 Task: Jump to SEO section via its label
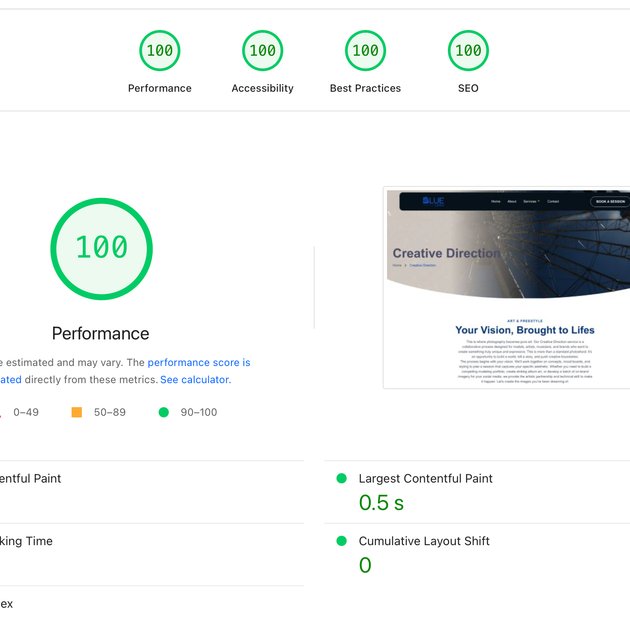[x=468, y=88]
